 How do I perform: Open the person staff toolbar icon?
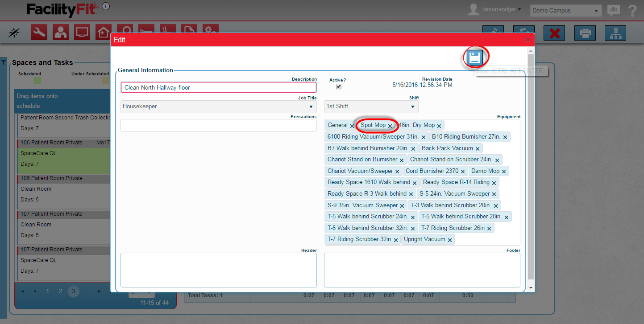click(x=61, y=32)
